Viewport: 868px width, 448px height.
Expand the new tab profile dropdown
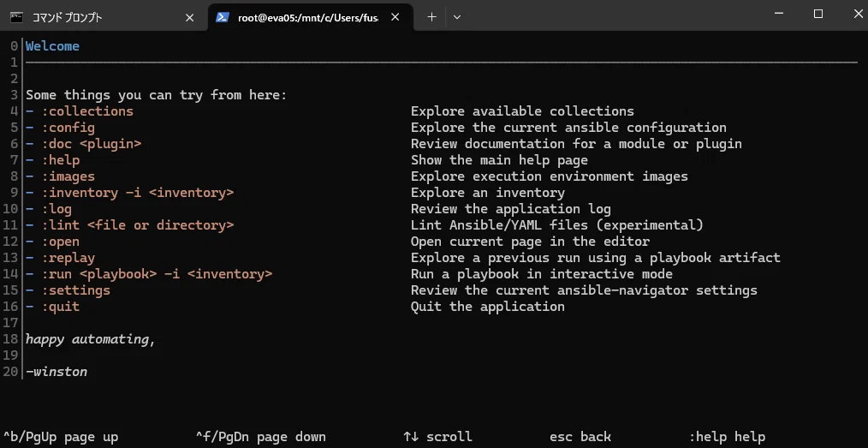[457, 17]
